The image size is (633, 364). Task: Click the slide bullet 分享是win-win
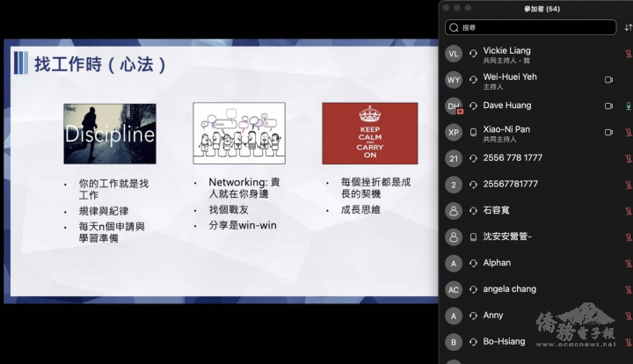tap(243, 225)
